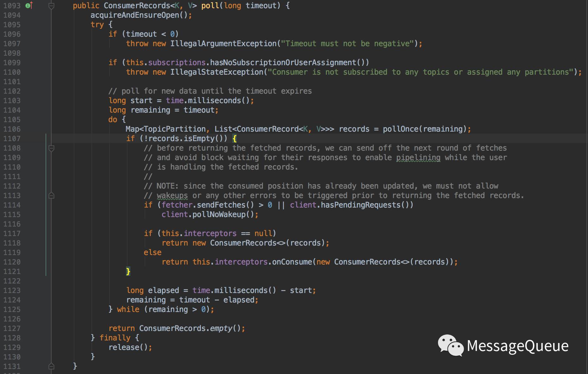The image size is (588, 374).
Task: Click line number 1107 in the gutter
Action: (x=12, y=139)
